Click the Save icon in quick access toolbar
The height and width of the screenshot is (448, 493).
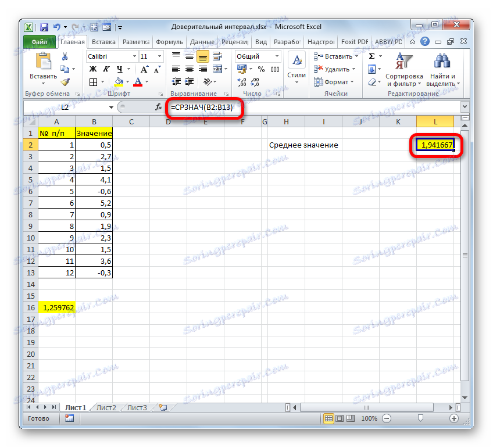point(44,27)
